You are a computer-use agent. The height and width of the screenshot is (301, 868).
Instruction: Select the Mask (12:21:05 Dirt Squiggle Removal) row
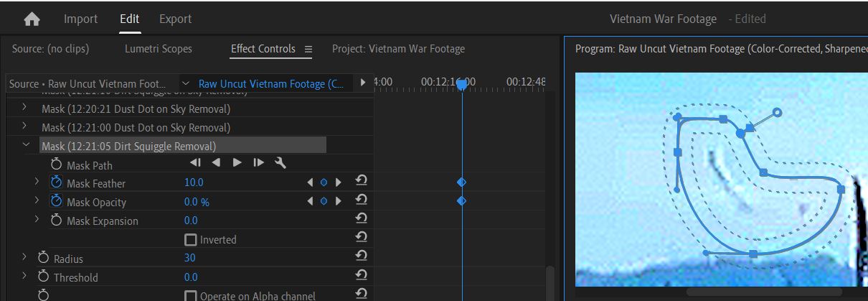point(183,146)
